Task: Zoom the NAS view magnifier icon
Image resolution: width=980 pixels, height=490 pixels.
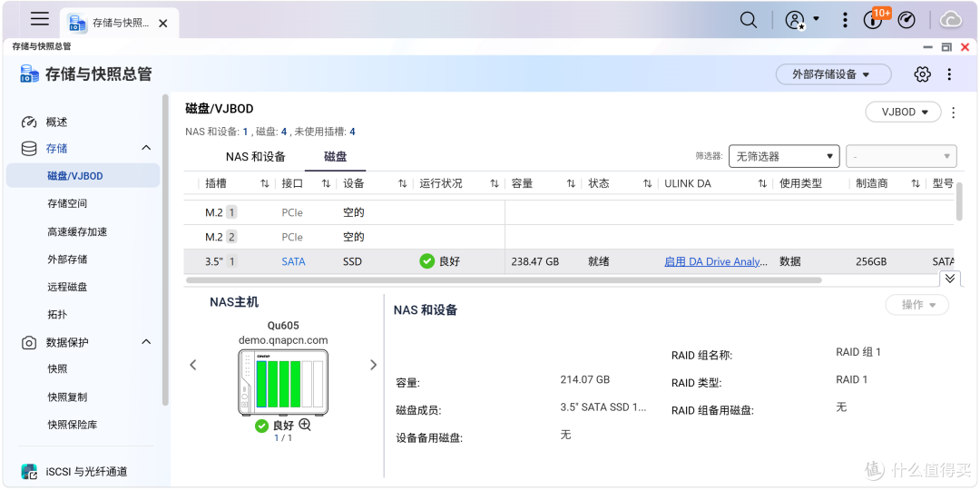Action: click(305, 425)
